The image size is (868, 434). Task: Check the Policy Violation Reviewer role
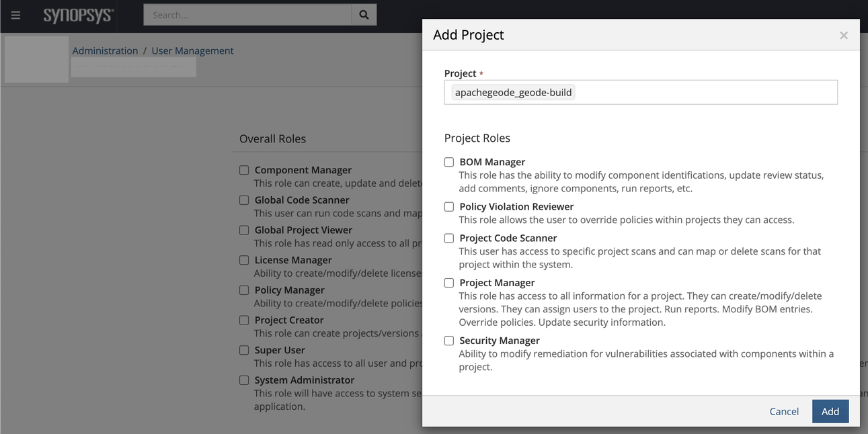[x=449, y=207]
